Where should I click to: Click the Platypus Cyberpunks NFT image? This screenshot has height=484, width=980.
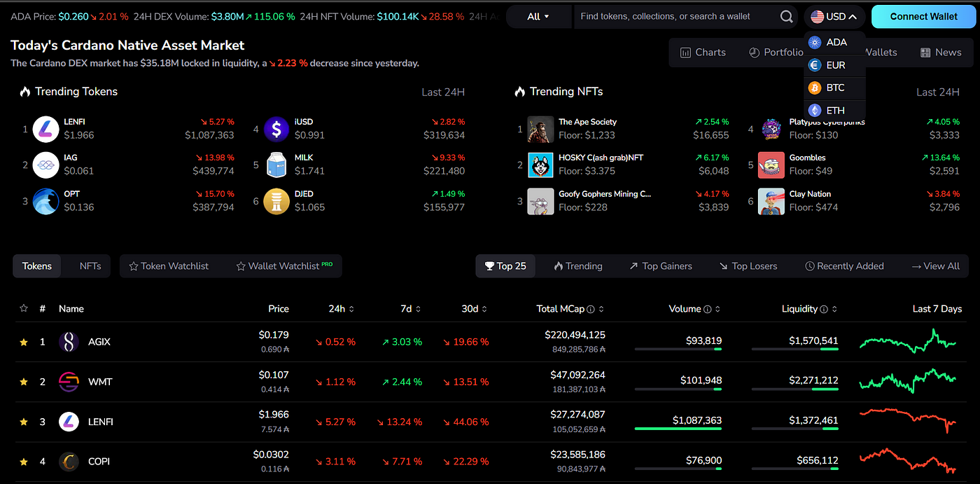click(771, 129)
